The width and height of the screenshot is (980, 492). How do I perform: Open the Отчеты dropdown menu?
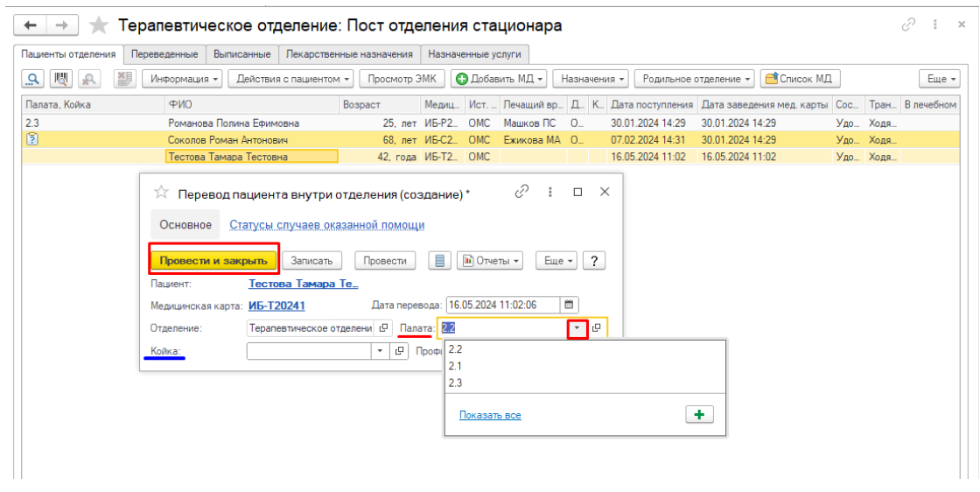click(490, 261)
